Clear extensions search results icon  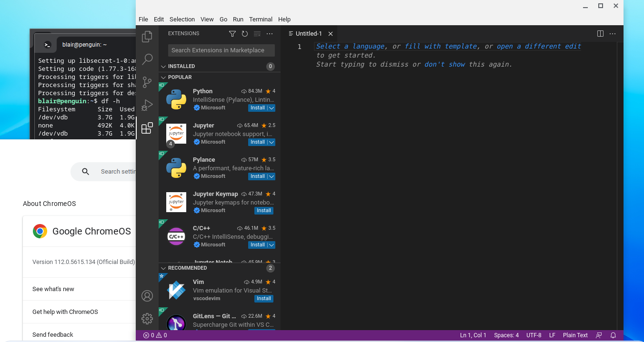[257, 34]
